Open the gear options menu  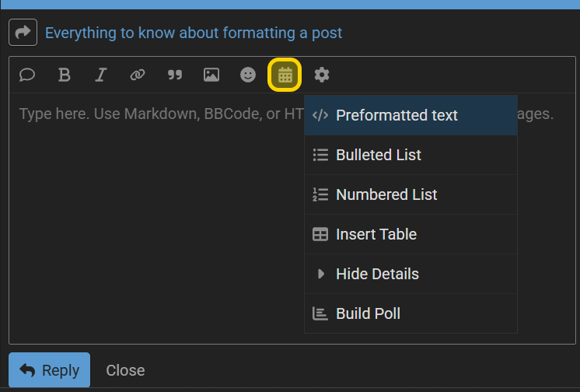pos(321,75)
